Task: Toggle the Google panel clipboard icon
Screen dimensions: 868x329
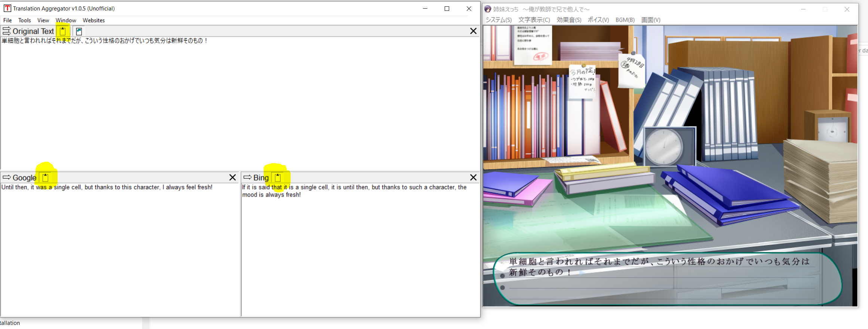Action: point(45,177)
